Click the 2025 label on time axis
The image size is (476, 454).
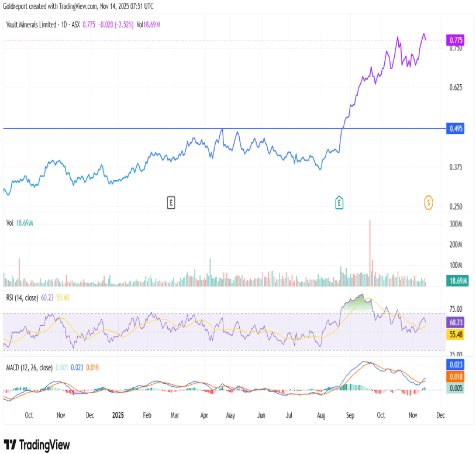click(x=118, y=415)
